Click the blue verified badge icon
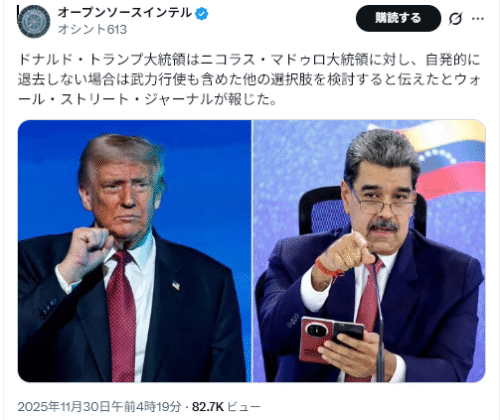Screen dimensions: 500x420 202,14
